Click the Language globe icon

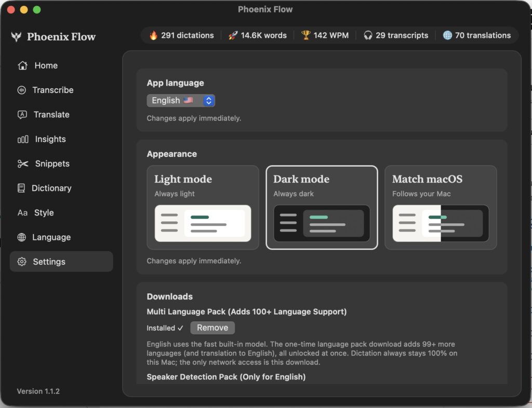point(22,237)
